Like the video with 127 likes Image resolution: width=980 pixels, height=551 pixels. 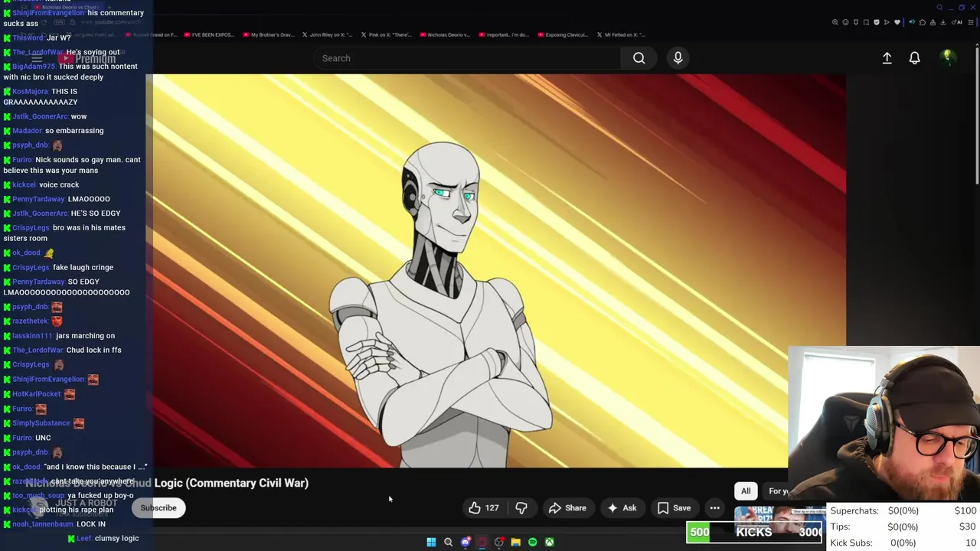pos(484,507)
